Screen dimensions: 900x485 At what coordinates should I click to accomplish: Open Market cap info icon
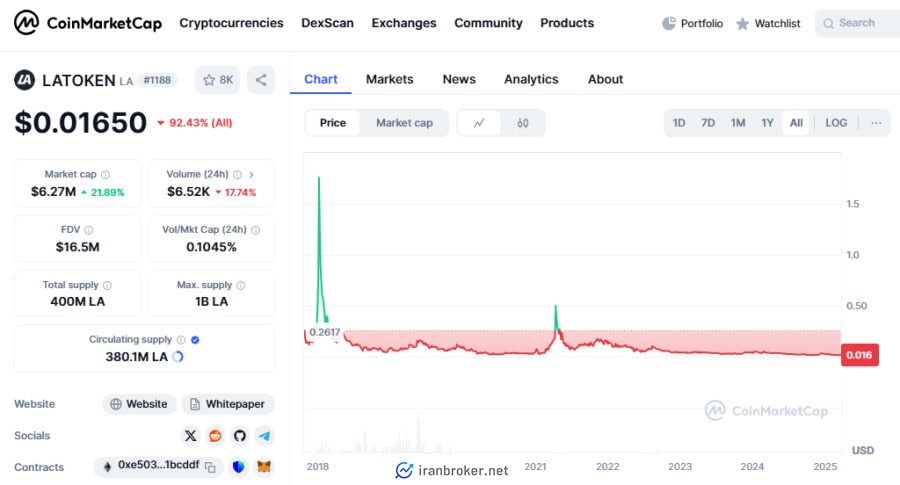[106, 174]
